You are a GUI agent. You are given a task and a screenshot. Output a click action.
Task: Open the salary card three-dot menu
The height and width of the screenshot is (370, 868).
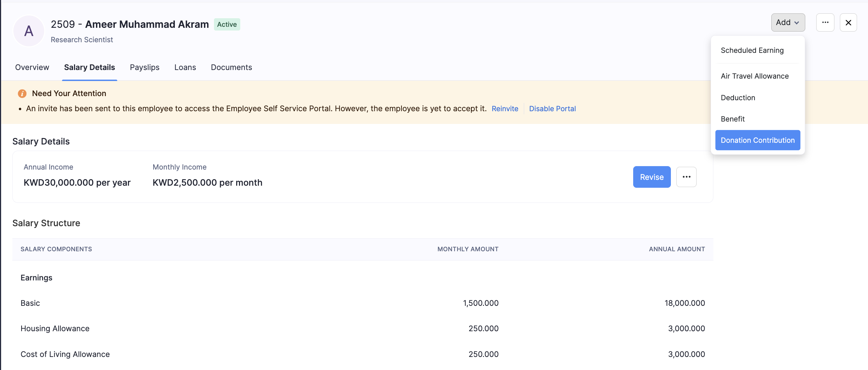pyautogui.click(x=686, y=177)
